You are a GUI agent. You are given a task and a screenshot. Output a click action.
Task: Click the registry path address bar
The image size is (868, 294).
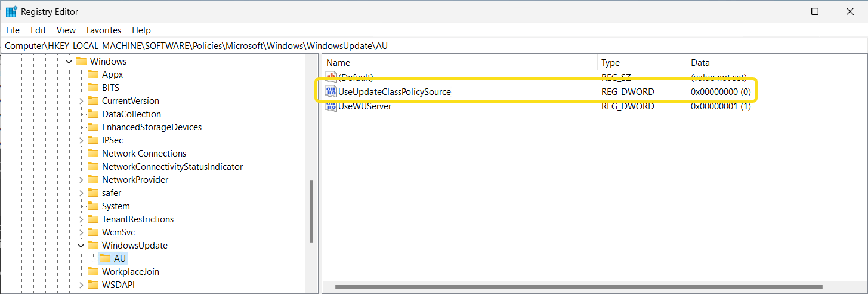434,45
